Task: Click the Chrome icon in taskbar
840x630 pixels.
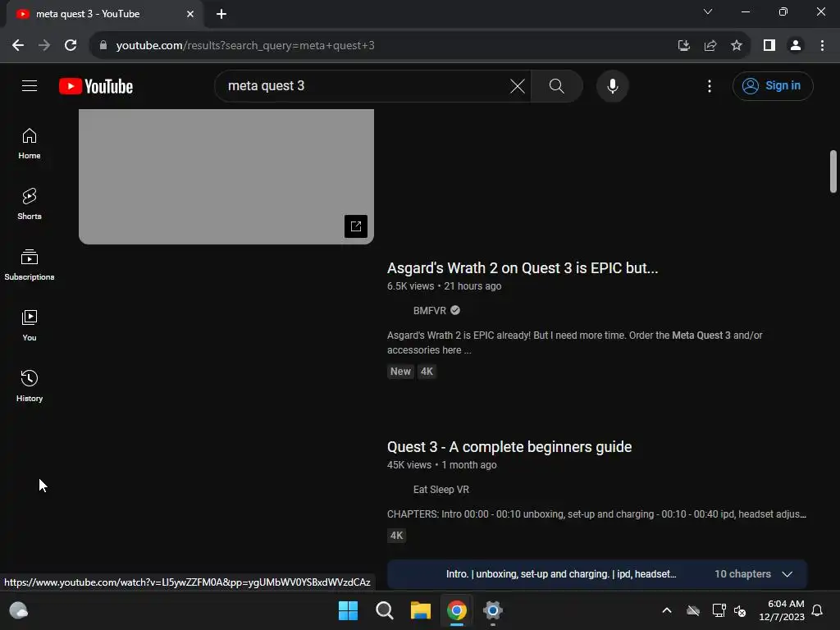Action: [x=457, y=610]
